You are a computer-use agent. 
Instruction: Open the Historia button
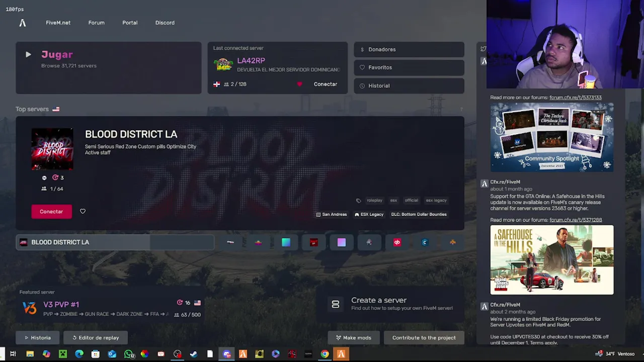coord(38,338)
